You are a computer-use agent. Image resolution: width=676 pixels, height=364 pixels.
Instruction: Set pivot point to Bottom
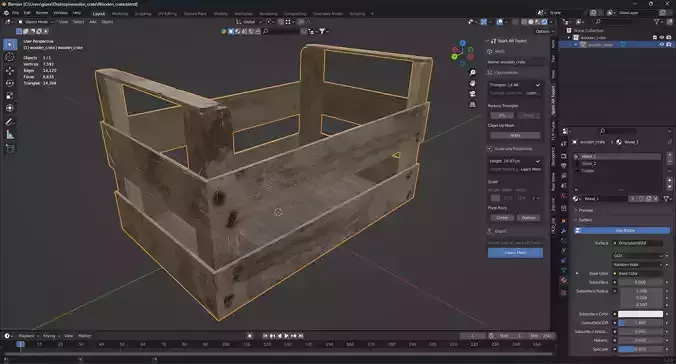tap(529, 218)
